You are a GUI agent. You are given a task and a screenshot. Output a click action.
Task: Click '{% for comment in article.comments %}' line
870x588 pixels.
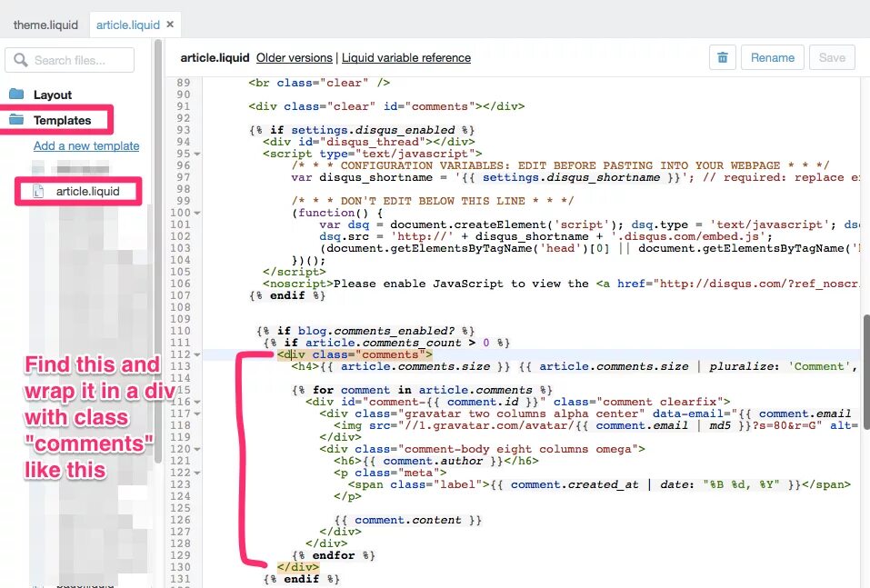click(x=422, y=391)
